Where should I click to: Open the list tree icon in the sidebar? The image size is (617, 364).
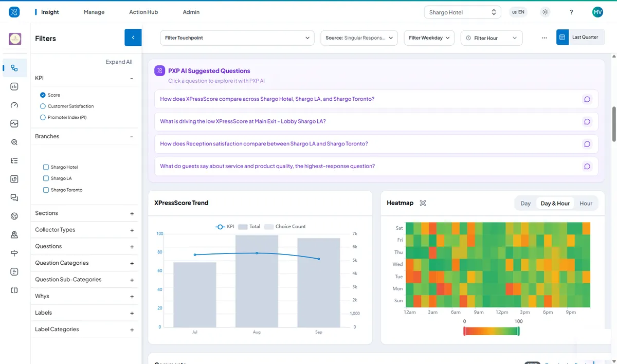[14, 160]
